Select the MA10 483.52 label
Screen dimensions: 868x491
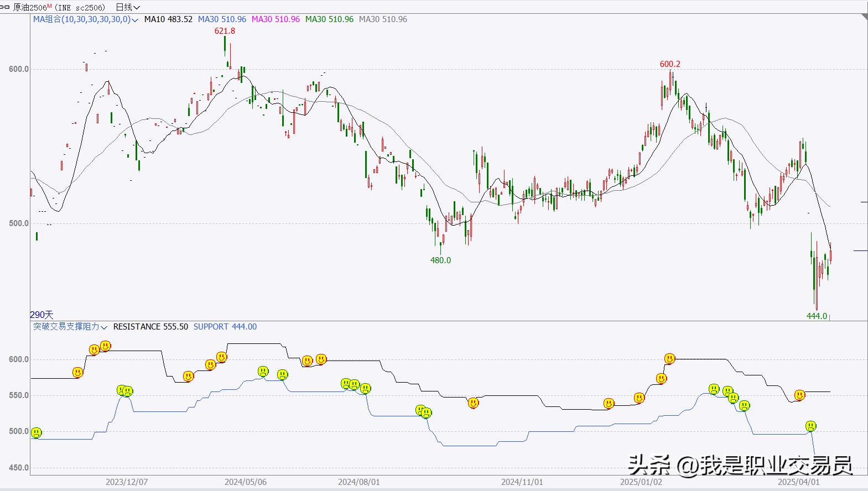coord(168,19)
